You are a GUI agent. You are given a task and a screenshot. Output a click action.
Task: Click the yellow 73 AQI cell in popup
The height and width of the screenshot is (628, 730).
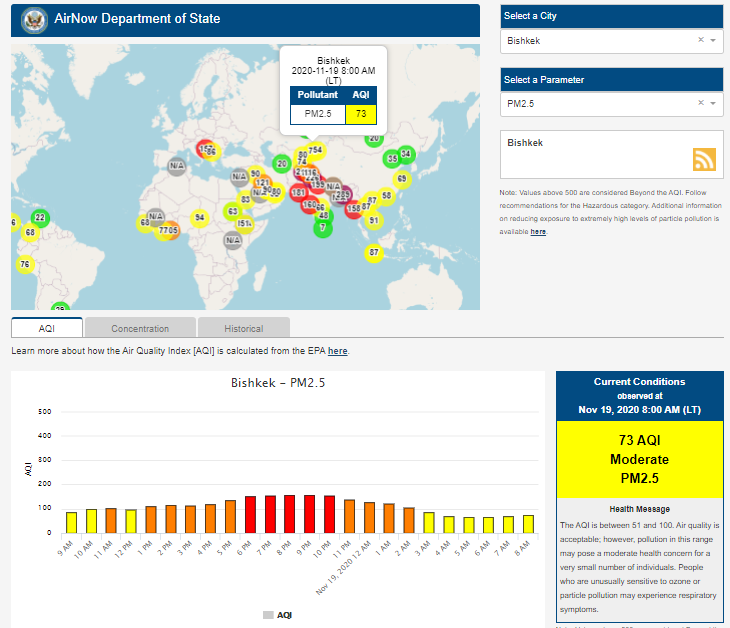[x=359, y=113]
